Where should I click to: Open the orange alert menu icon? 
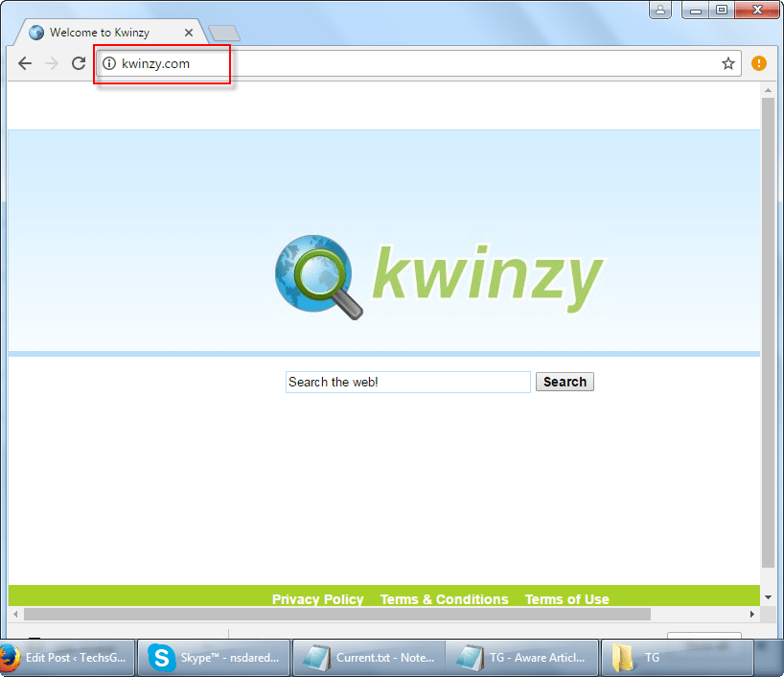coord(758,63)
